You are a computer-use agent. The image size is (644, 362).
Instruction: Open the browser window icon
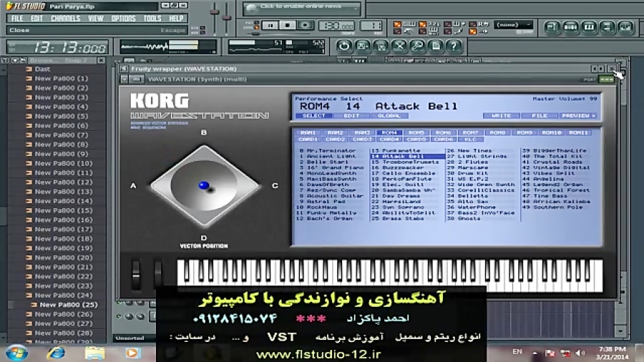[607, 27]
